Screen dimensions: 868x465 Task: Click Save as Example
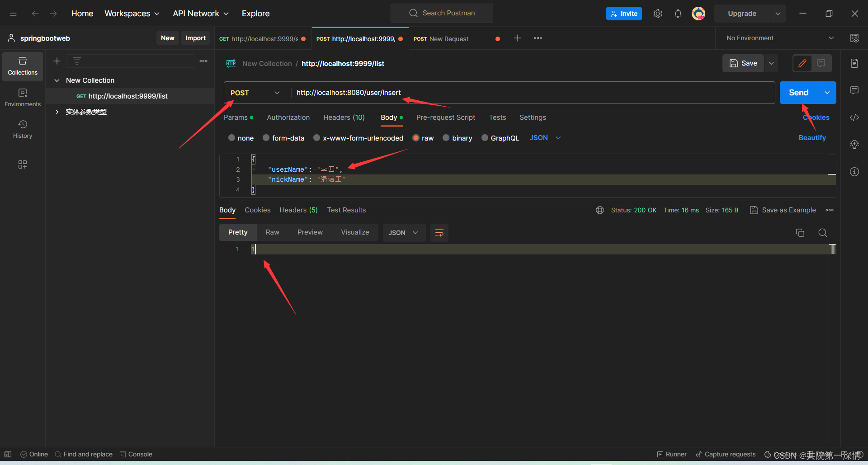click(x=783, y=210)
